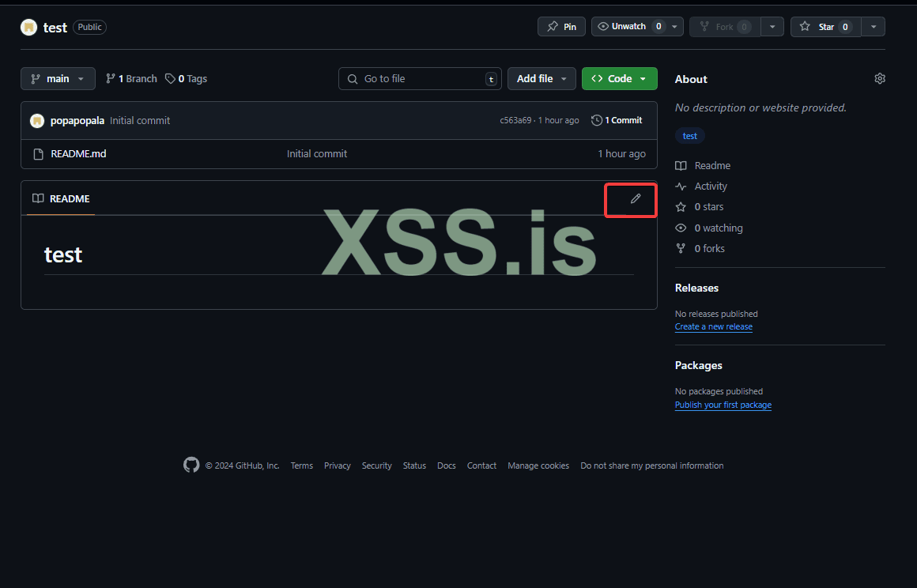Open the popapopala user profile link
Viewport: 917px width, 588px height.
point(77,121)
